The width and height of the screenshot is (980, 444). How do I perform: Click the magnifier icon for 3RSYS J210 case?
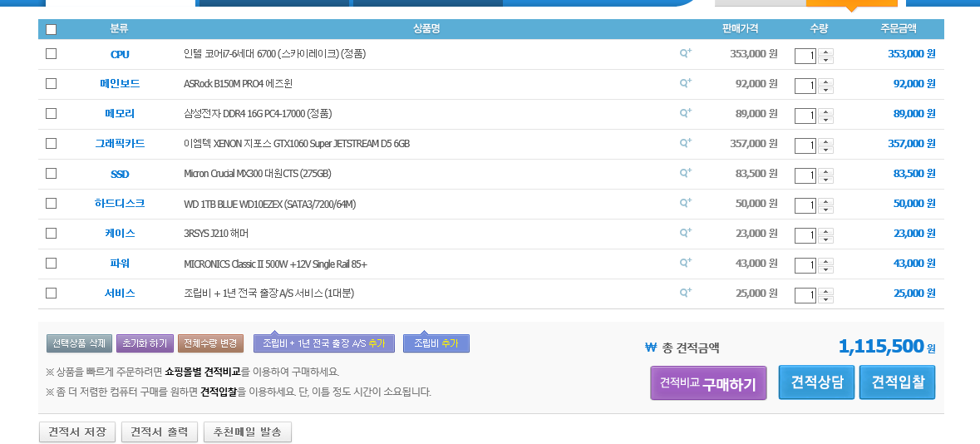tap(685, 233)
